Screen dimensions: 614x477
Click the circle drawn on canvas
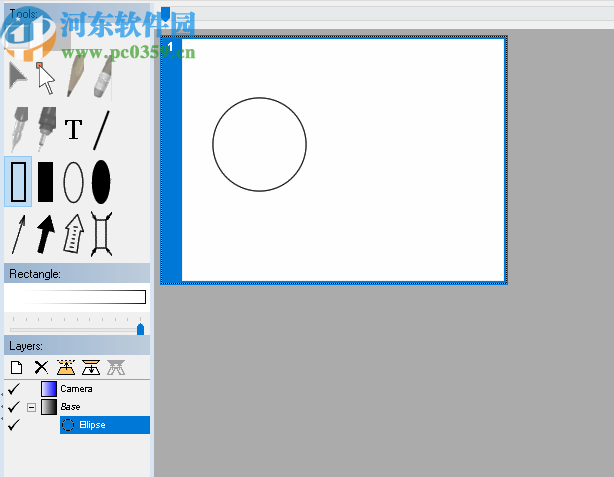pos(260,145)
